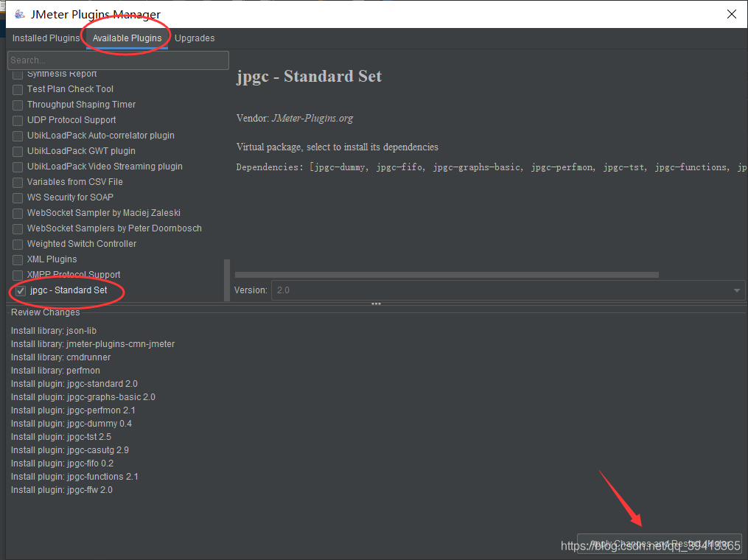Select the 'Weighted Switch Controller' list label
The image size is (748, 560).
[x=82, y=244]
